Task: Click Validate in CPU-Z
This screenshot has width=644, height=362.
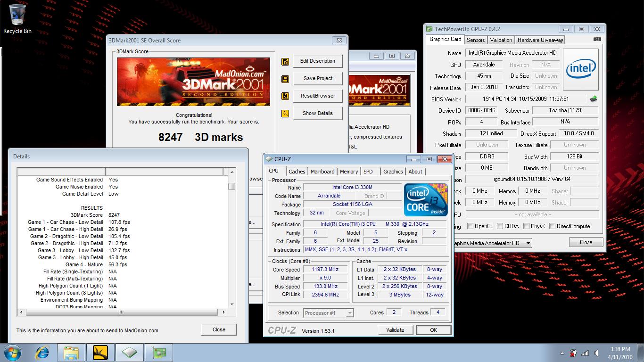Action: pos(395,330)
